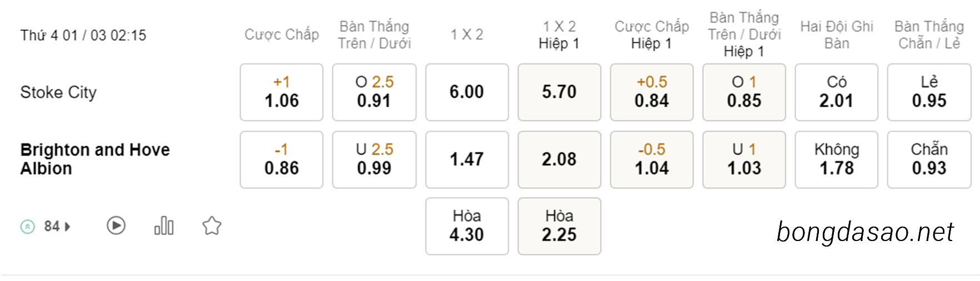
Task: Select Không both teams score 1.78
Action: point(837,160)
